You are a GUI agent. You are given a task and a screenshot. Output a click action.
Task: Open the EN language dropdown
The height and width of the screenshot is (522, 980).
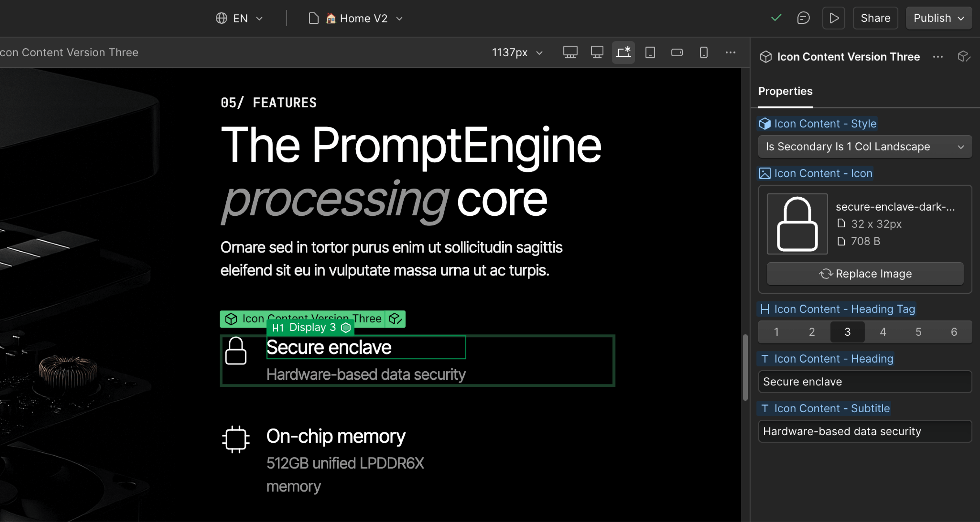[239, 18]
